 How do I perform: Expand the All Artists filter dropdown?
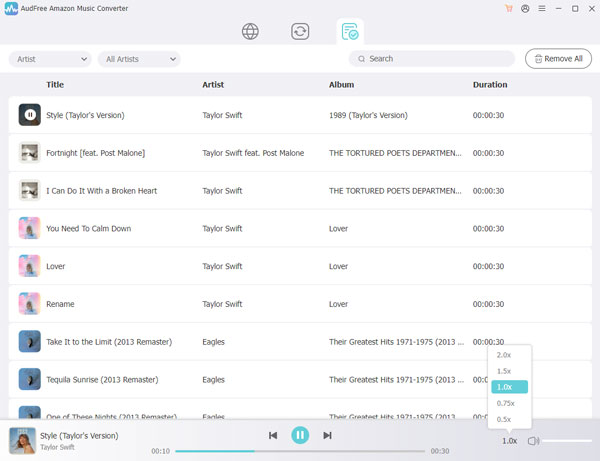[x=139, y=59]
